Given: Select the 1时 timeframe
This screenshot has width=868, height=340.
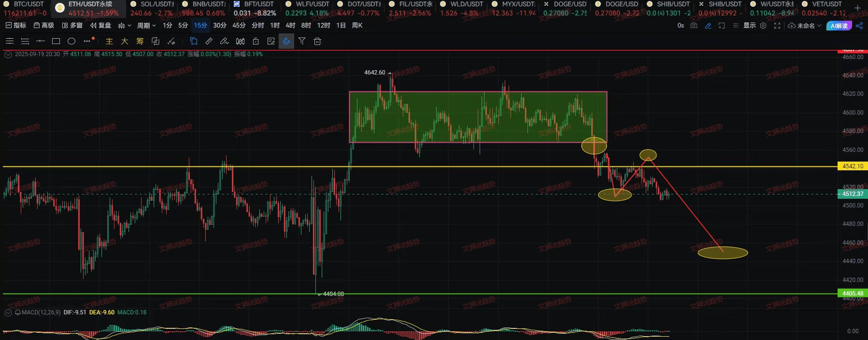Looking at the screenshot, I should point(274,25).
